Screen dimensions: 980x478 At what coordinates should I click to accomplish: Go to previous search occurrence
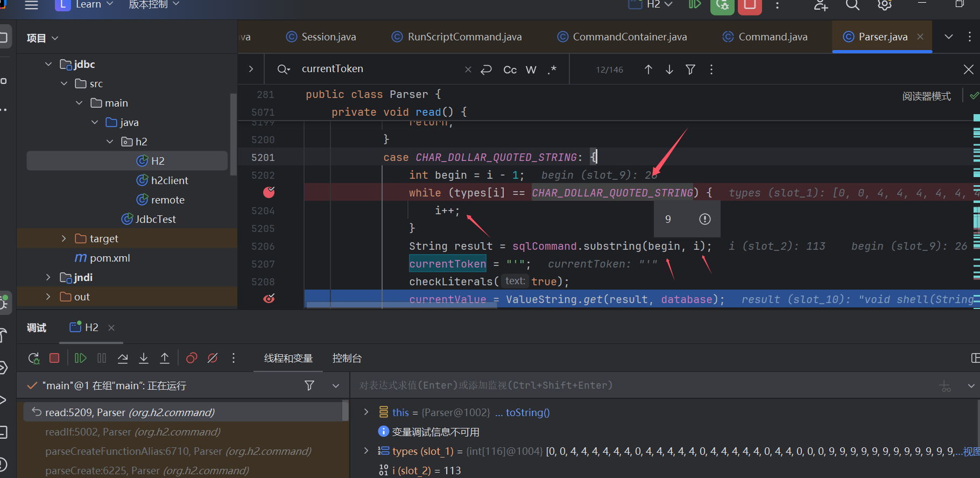tap(648, 69)
